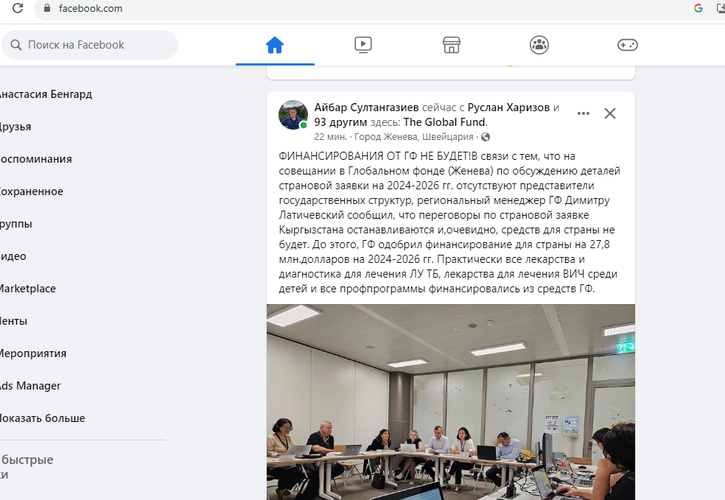This screenshot has width=725, height=500.
Task: Open Мероприятия in the left sidebar
Action: [x=33, y=353]
